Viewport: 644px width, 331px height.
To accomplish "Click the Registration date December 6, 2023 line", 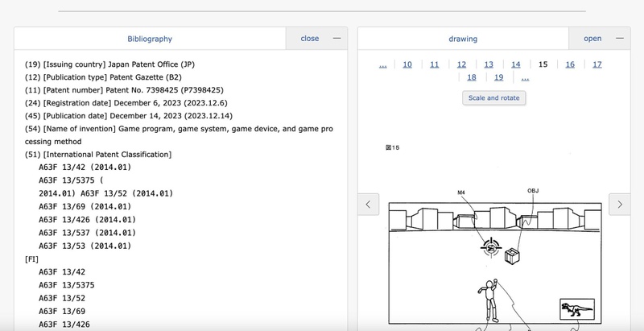I will (126, 102).
